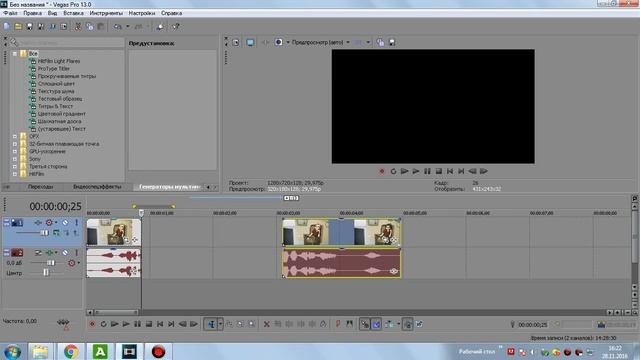Image resolution: width=640 pixels, height=360 pixels.
Task: Open track motion for video track 1
Action: tap(38, 223)
